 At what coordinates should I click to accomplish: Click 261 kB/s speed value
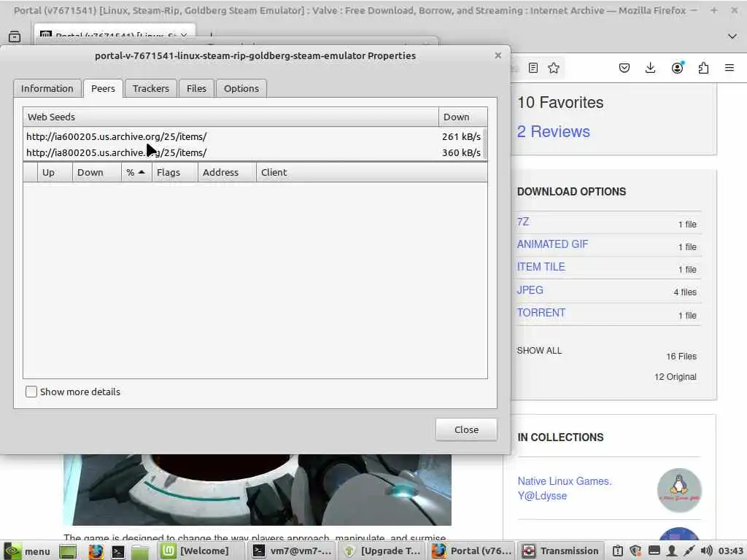[461, 136]
